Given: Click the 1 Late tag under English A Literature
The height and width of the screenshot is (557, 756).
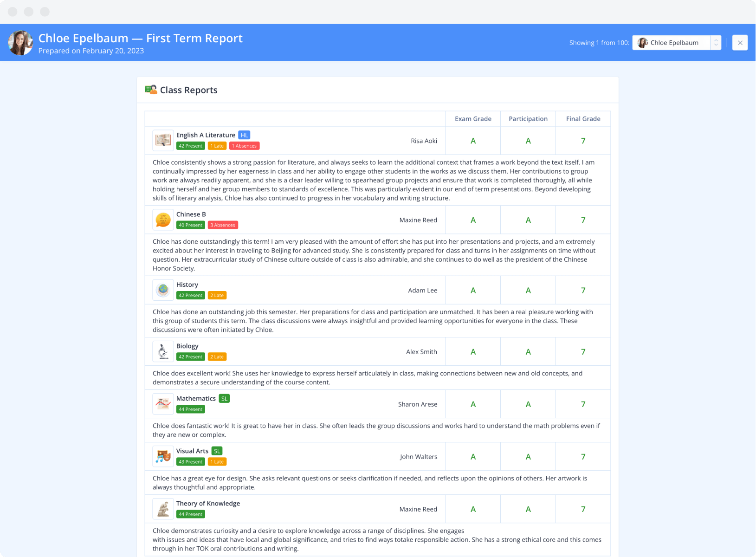Looking at the screenshot, I should point(217,146).
